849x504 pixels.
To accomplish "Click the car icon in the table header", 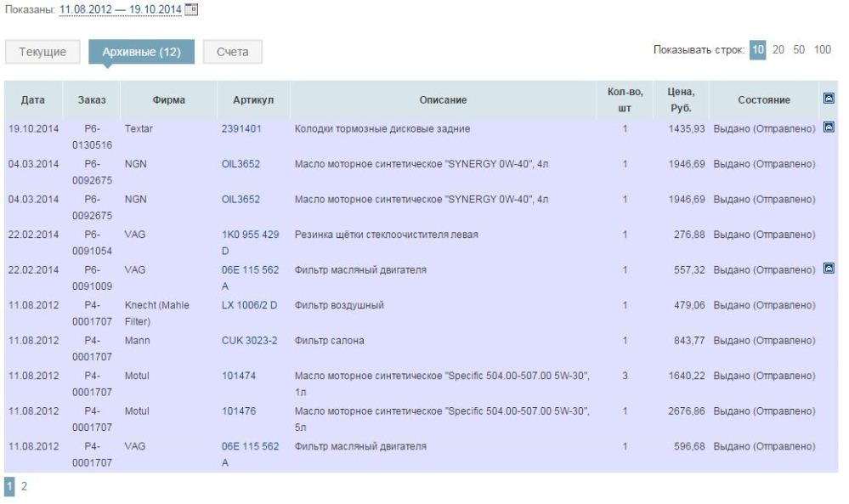I will click(829, 99).
